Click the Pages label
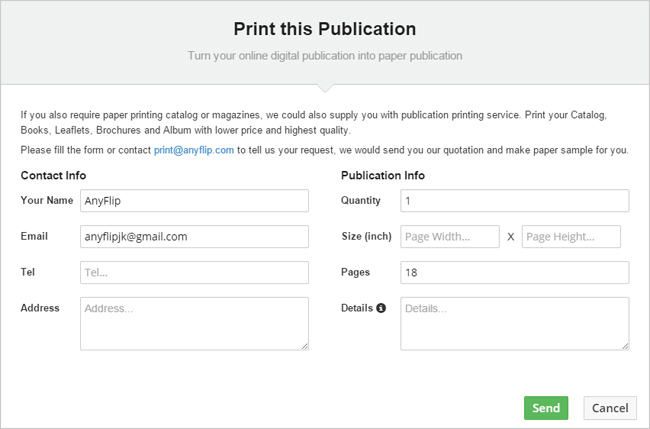The height and width of the screenshot is (429, 650). click(355, 272)
